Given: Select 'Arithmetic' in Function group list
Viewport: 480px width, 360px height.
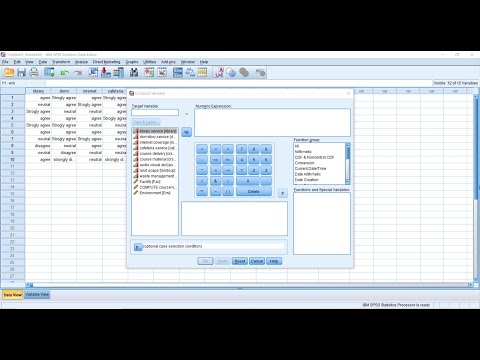Looking at the screenshot, I should click(x=303, y=152).
